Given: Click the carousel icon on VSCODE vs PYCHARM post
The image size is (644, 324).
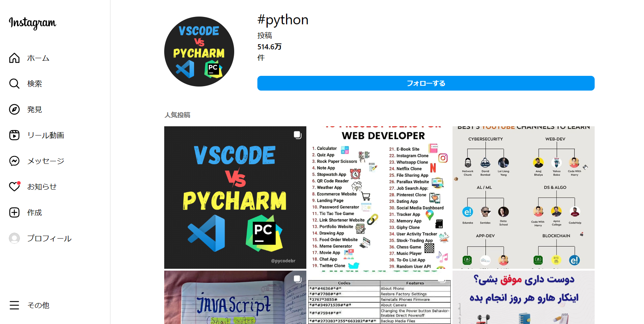Looking at the screenshot, I should click(x=298, y=135).
